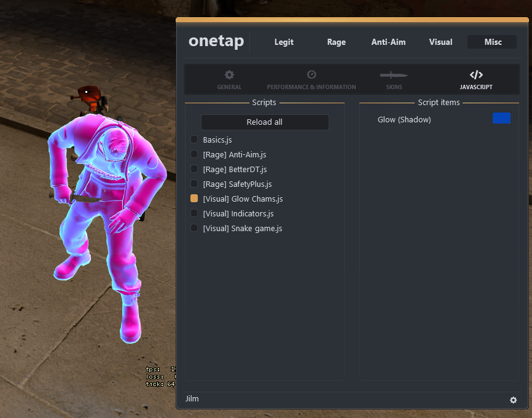Screen dimensions: 532x418
Task: Click the PERFORMANCE & INFORMATION subtab label
Action: click(311, 87)
